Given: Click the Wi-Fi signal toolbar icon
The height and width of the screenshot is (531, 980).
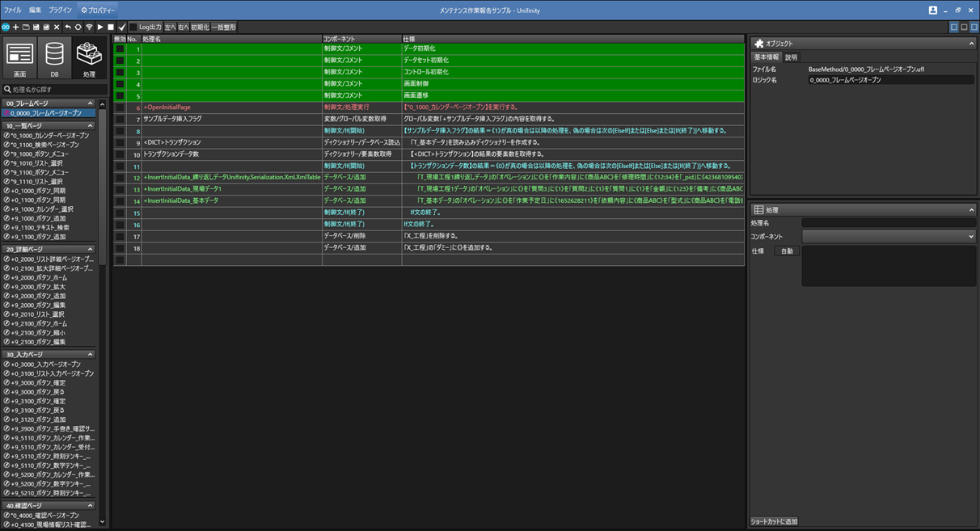Looking at the screenshot, I should (x=89, y=27).
